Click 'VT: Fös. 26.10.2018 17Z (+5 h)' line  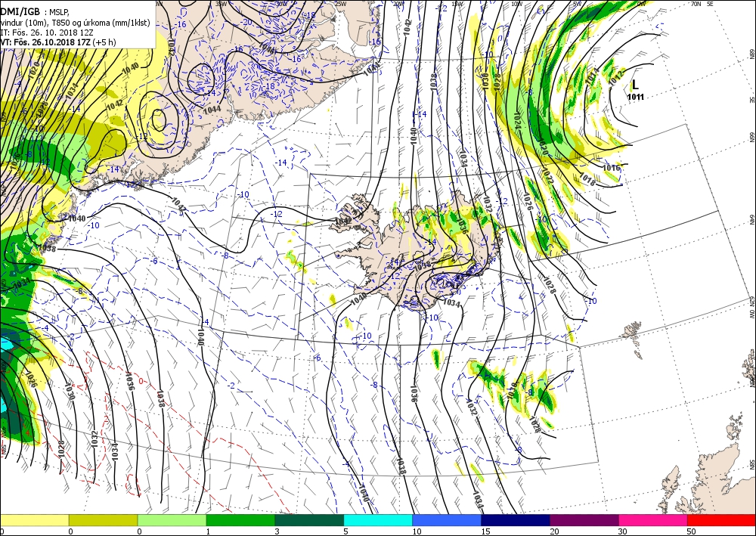click(x=58, y=42)
